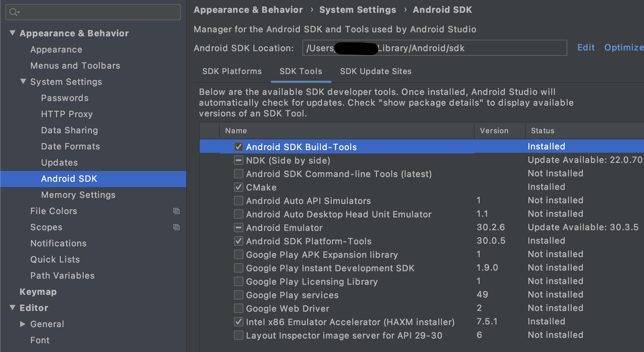This screenshot has width=644, height=352.
Task: Collapse System Settings tree arrow
Action: 23,81
